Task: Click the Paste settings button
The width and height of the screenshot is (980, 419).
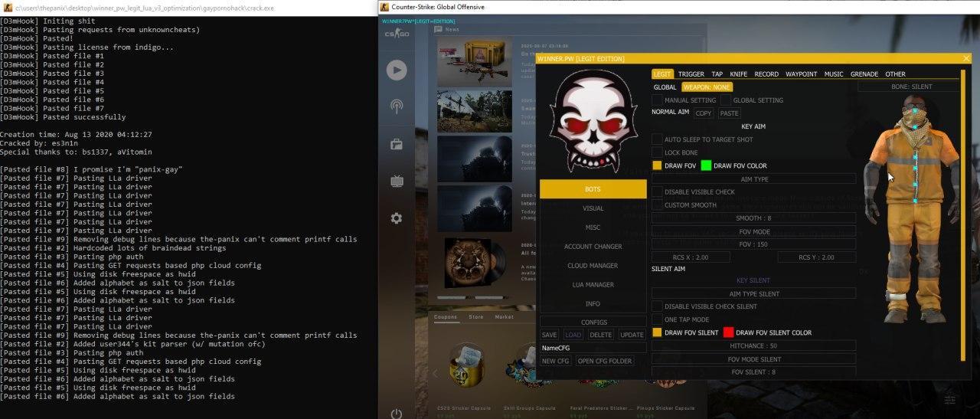Action: tap(730, 113)
